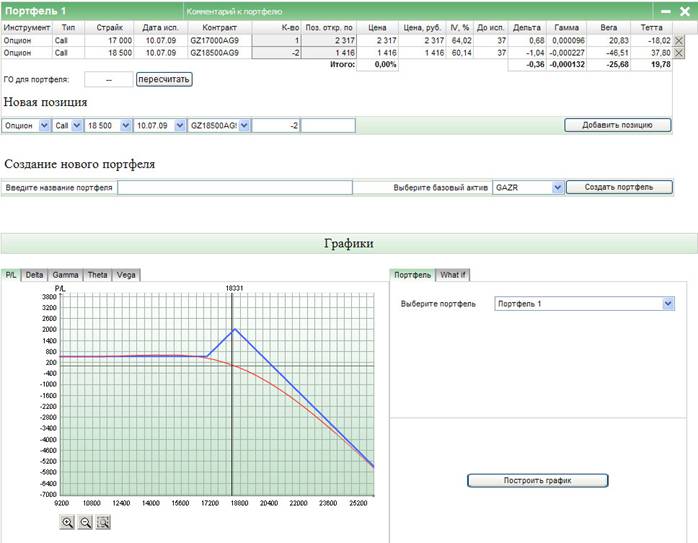
Task: Click the ГО для портфеля value field
Action: click(x=109, y=80)
